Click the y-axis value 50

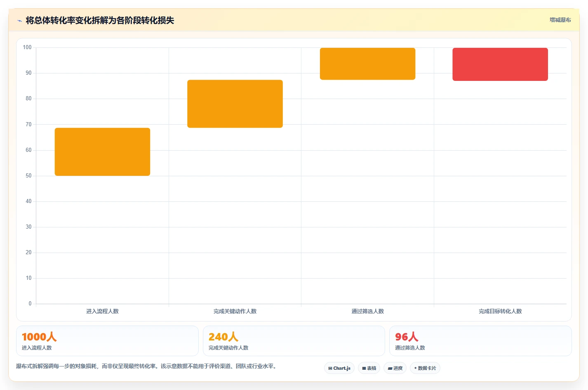28,176
